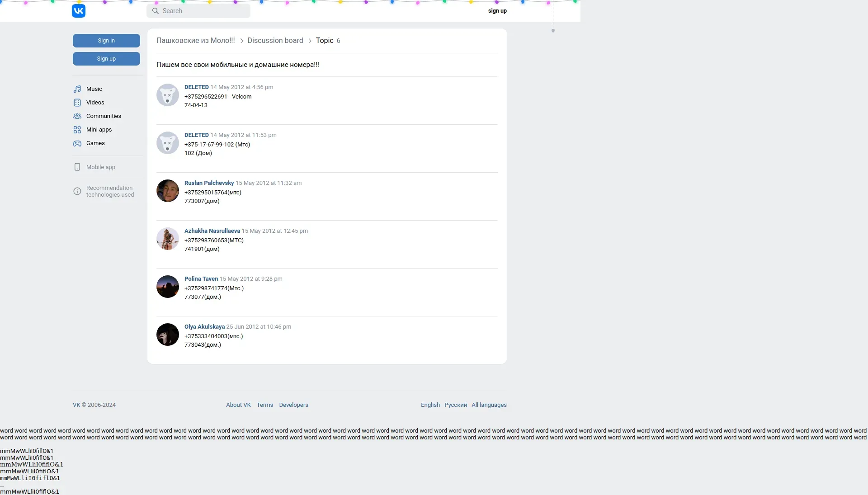Click the Recommendation technologies info icon
Image resolution: width=868 pixels, height=495 pixels.
point(77,191)
